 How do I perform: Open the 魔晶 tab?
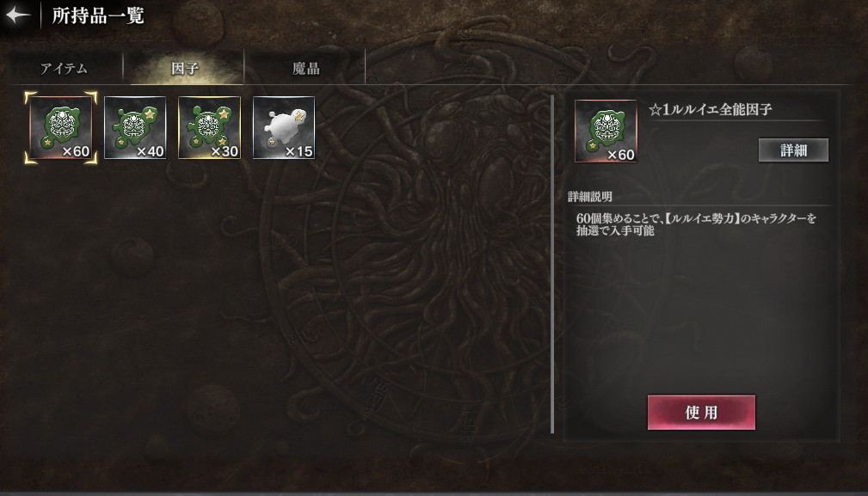[305, 68]
